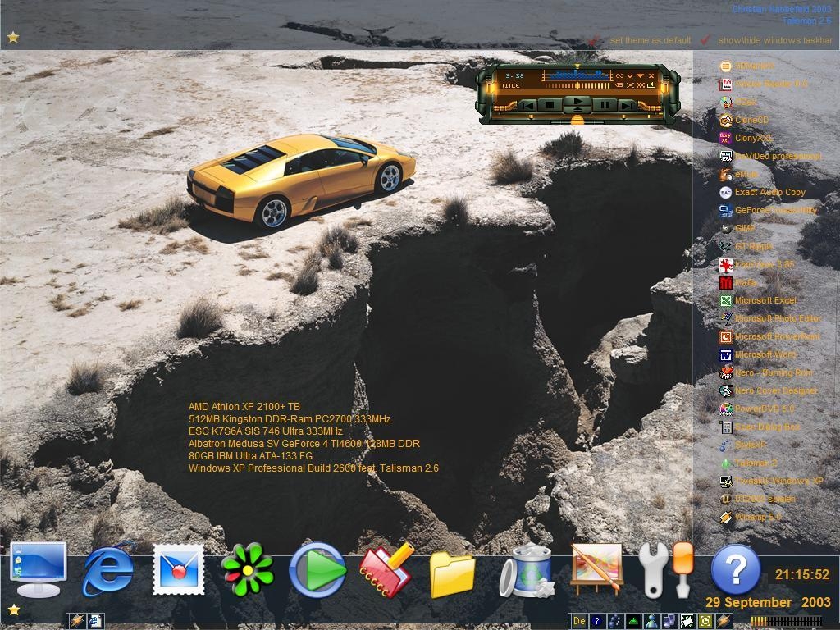Close the media player with X
840x630 pixels.
point(651,76)
